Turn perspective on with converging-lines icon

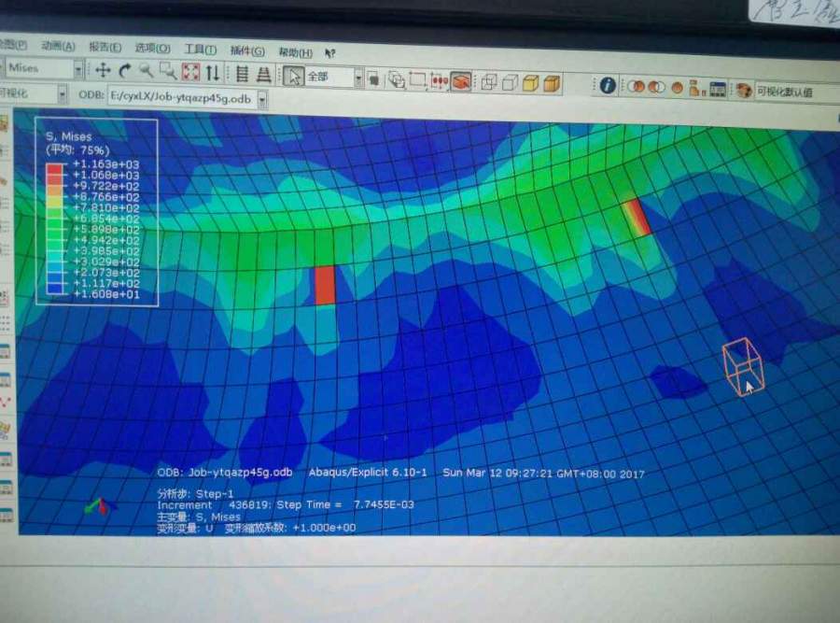pos(263,74)
